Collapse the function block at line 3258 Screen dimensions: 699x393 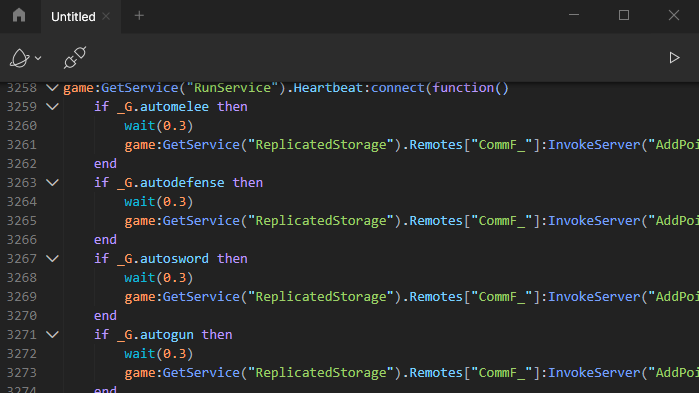(x=53, y=88)
